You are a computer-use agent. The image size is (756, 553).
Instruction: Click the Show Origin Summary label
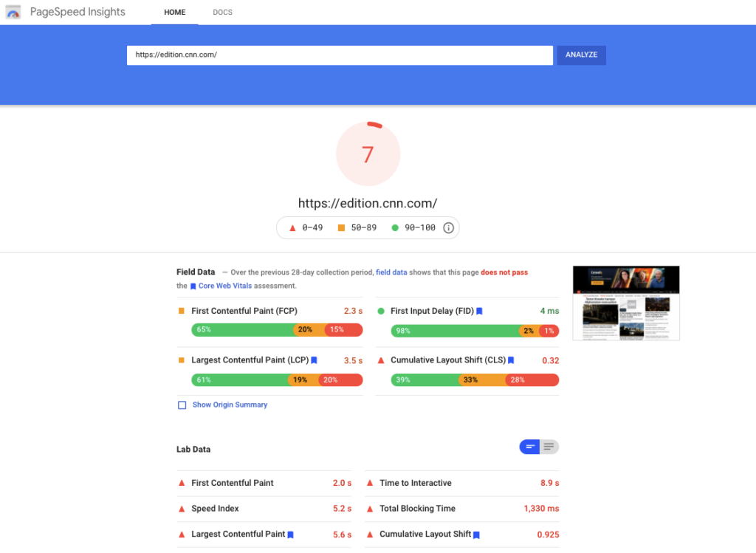coord(230,405)
